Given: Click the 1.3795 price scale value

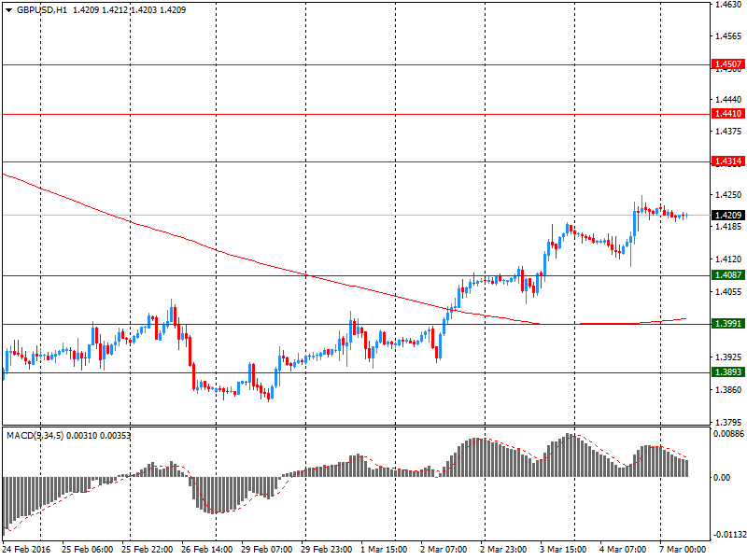Looking at the screenshot, I should pos(728,423).
